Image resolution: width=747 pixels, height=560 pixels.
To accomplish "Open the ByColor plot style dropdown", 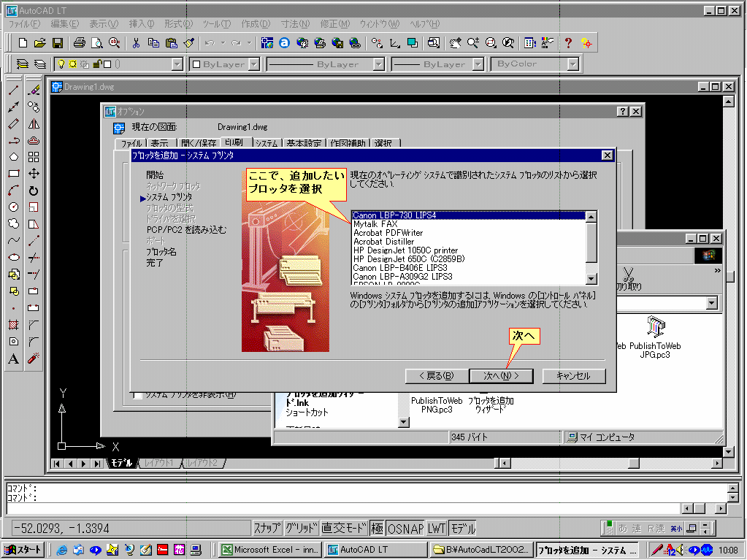I will pos(572,64).
